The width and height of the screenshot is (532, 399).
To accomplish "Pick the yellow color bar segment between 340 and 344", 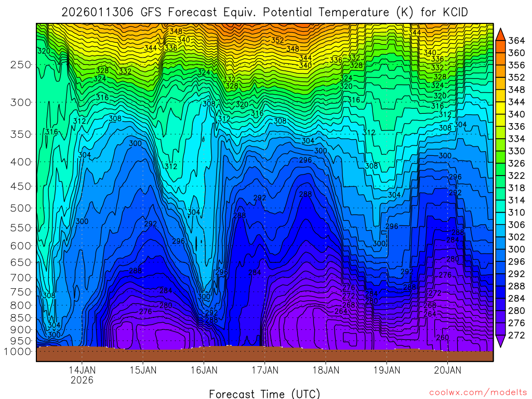I will (500, 108).
